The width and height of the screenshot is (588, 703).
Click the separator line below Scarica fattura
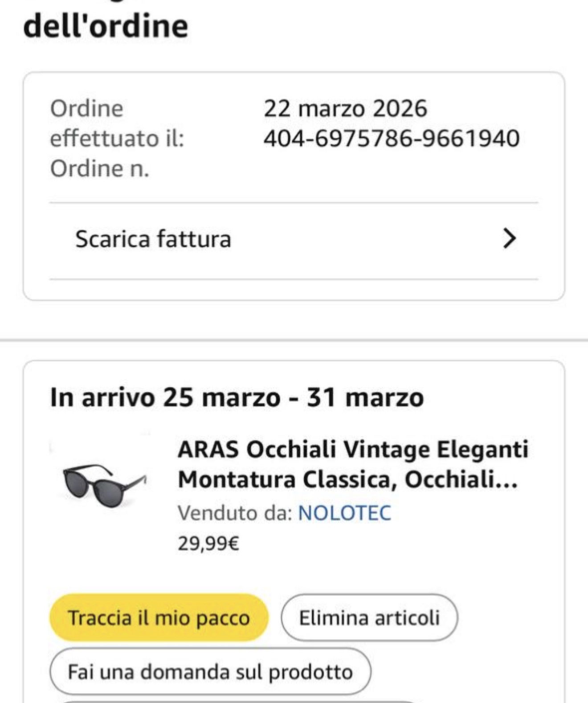pyautogui.click(x=294, y=280)
